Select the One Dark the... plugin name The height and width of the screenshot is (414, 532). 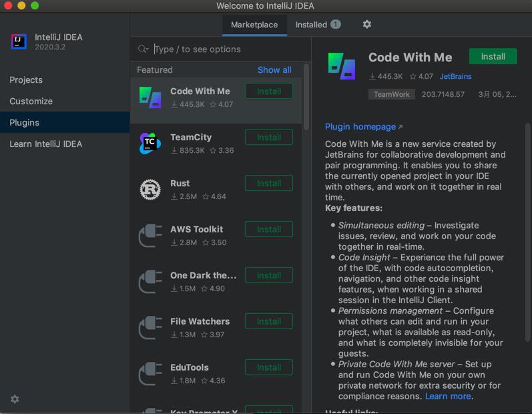203,276
